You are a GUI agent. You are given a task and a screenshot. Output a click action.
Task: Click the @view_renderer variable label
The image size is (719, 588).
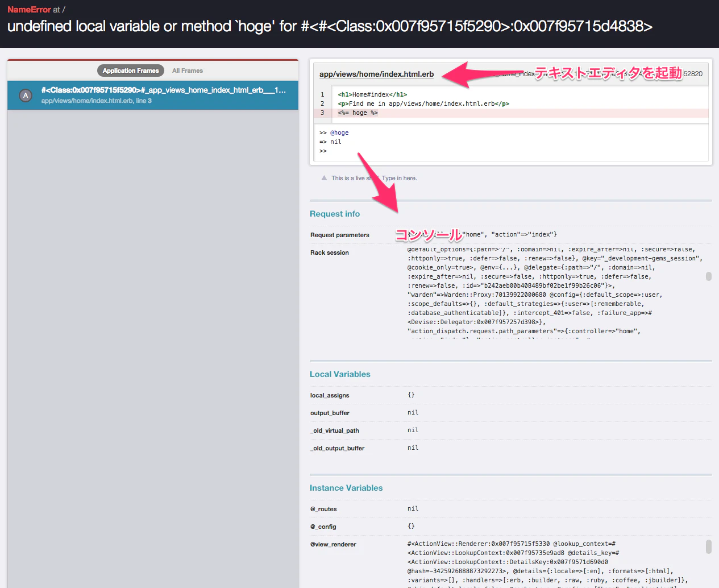(333, 544)
